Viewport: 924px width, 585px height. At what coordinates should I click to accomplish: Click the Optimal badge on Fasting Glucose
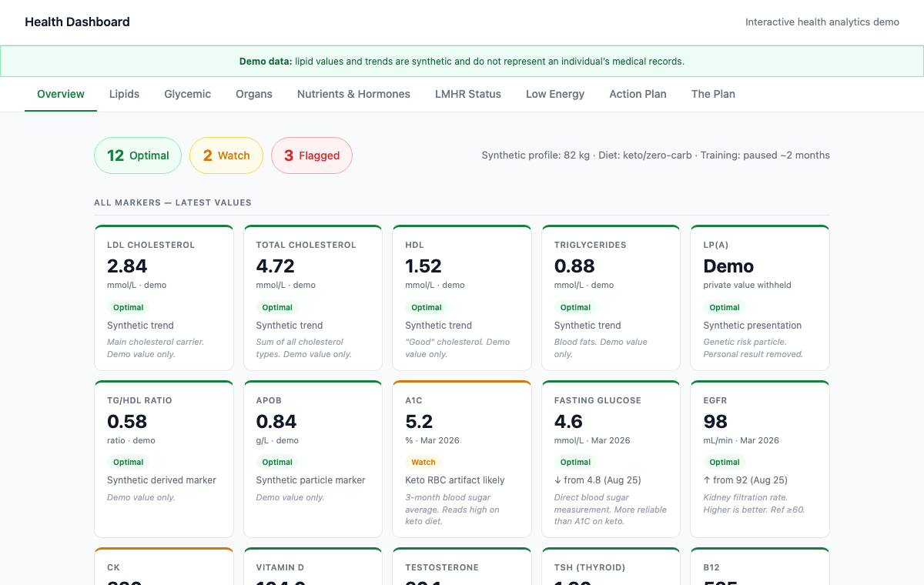(575, 463)
